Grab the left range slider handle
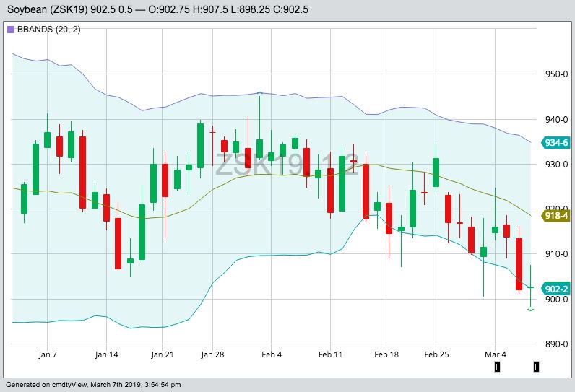Viewport: 575px width, 392px height. tap(497, 366)
